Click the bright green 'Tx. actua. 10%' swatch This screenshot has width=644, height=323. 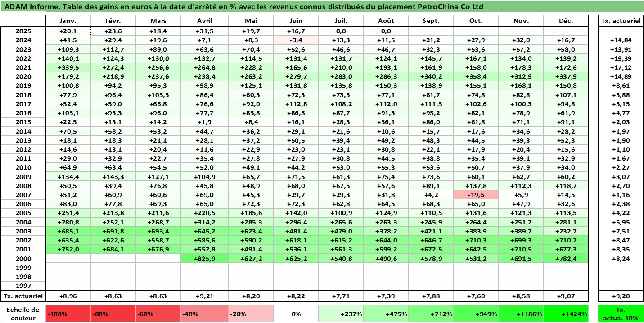[620, 314]
